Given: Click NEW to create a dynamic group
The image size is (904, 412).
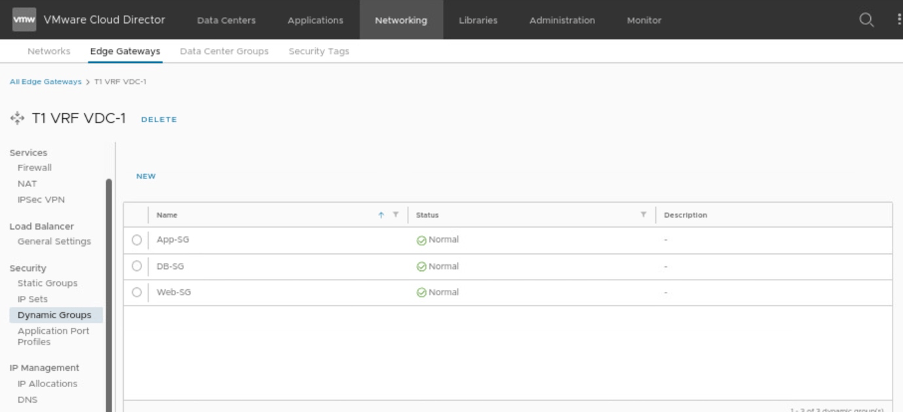Looking at the screenshot, I should (146, 176).
